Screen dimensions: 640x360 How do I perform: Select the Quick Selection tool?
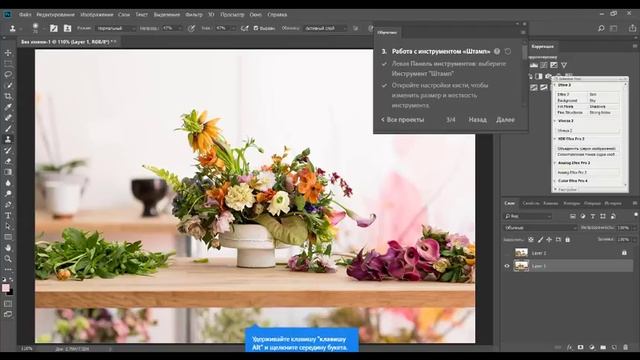(x=8, y=85)
